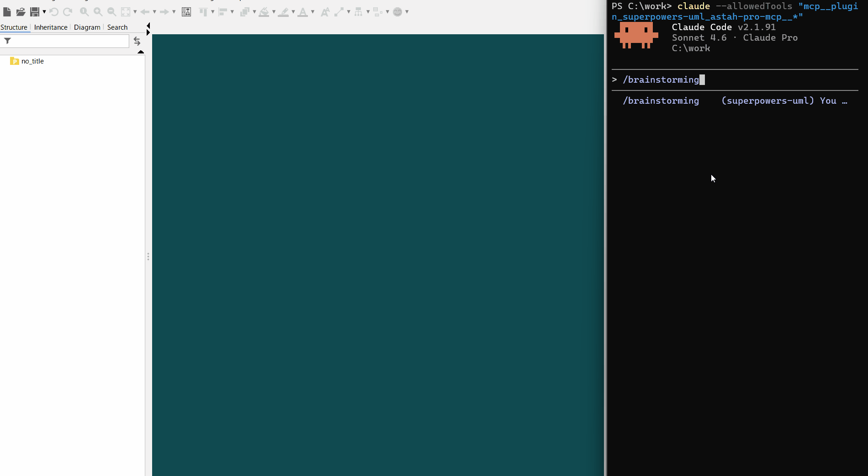Click the smiley mood icon
Image resolution: width=868 pixels, height=476 pixels.
[397, 12]
